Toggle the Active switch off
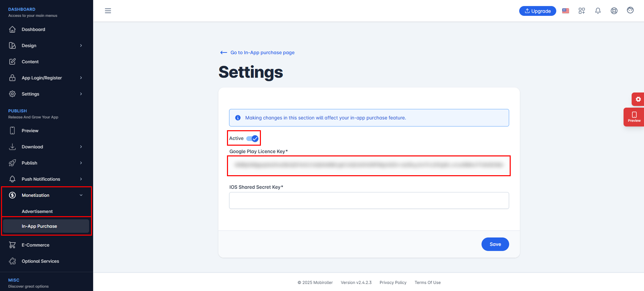Viewport: 644px width, 291px height. (x=252, y=138)
